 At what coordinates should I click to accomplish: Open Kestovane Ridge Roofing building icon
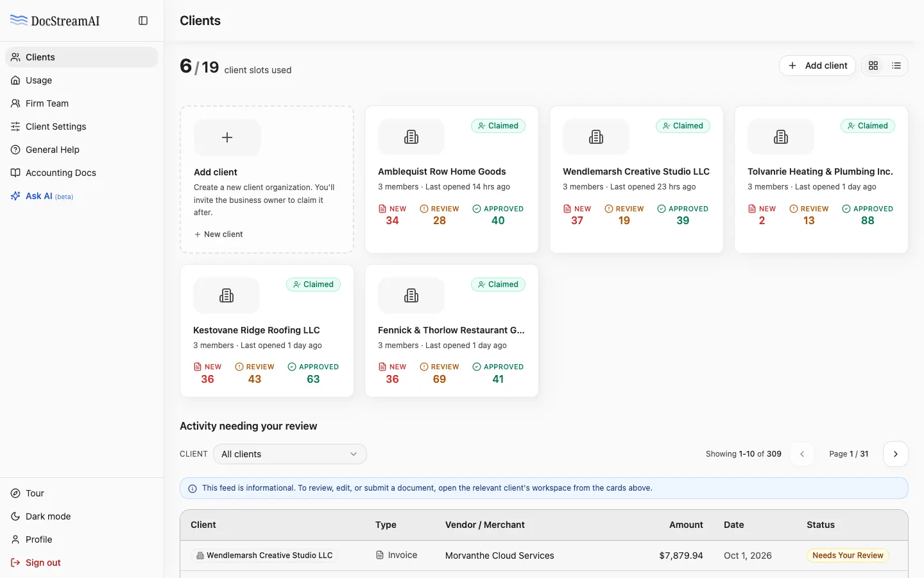point(227,295)
